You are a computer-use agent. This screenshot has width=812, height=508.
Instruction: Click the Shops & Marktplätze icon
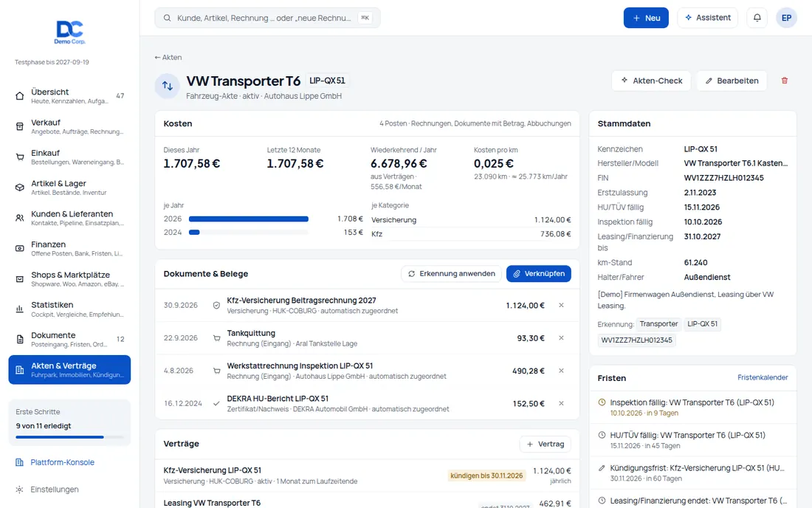point(20,279)
